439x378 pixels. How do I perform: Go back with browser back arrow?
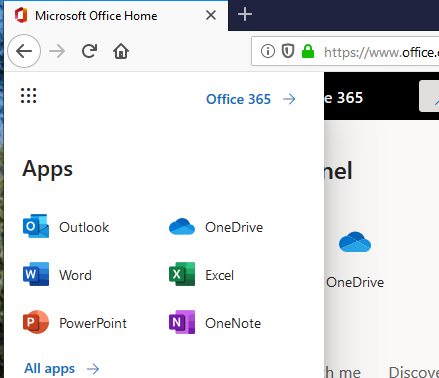coord(24,51)
